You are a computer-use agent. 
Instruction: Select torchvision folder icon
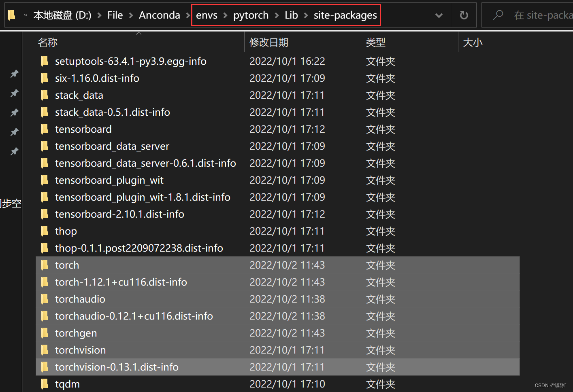(45, 350)
